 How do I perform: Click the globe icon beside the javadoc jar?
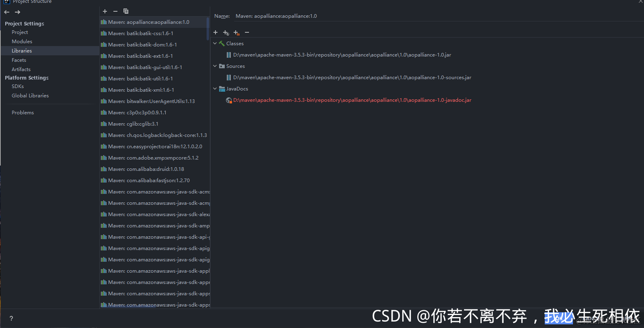click(229, 100)
